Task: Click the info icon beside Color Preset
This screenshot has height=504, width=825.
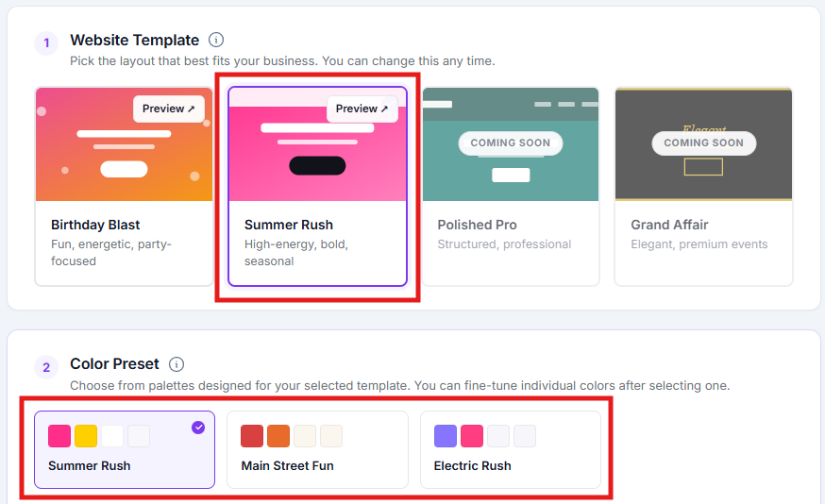Action: tap(177, 364)
